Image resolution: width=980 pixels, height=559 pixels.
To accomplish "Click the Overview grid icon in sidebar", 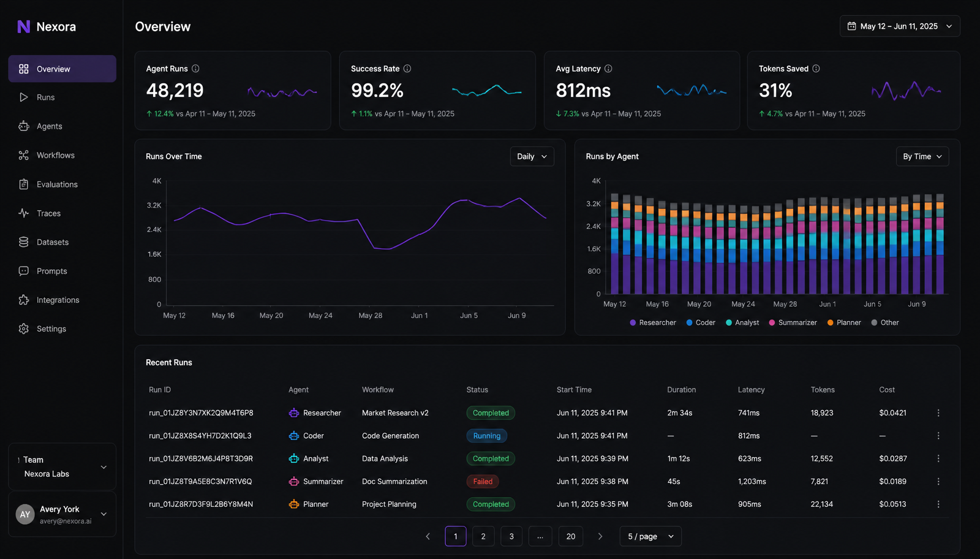I will pos(24,69).
